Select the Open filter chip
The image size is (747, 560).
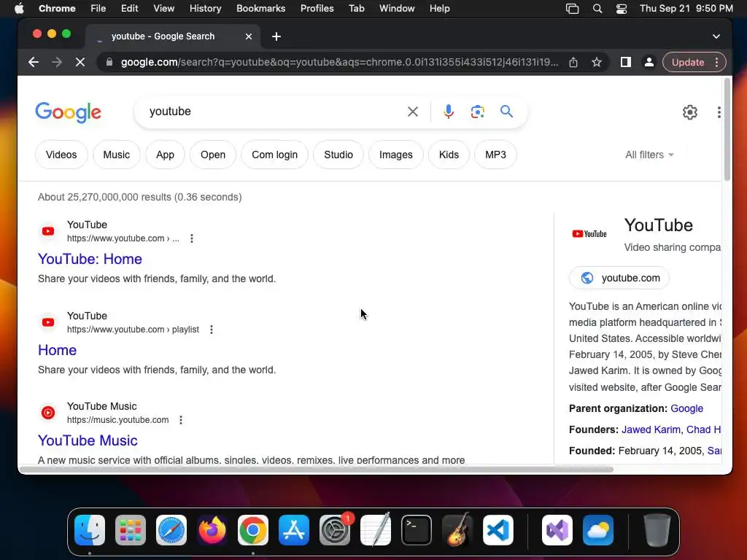(x=213, y=155)
